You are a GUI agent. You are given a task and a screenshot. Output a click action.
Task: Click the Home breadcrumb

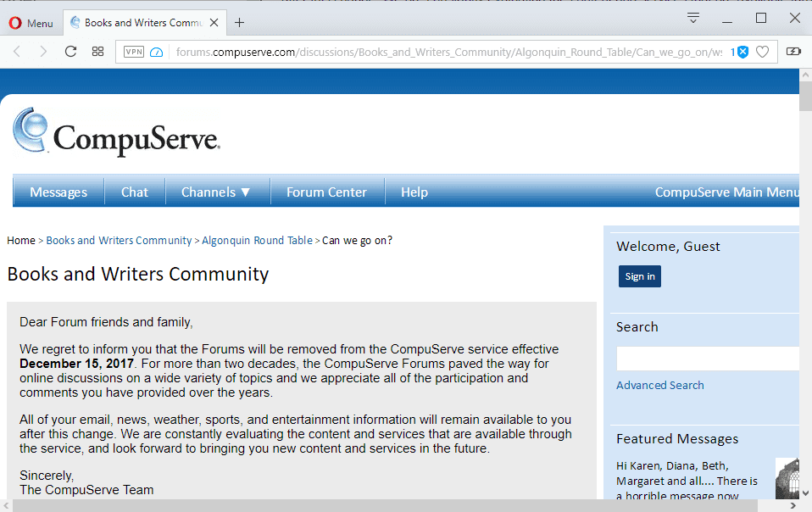pos(21,240)
